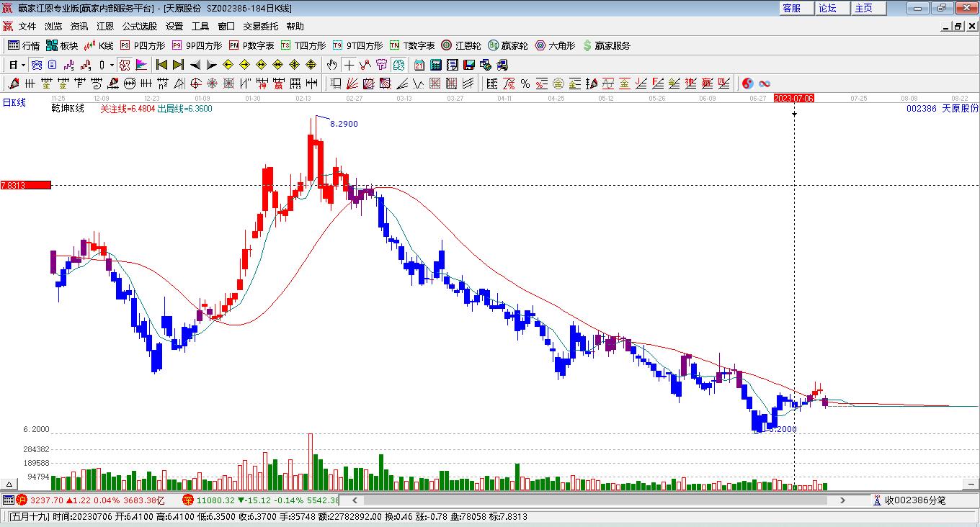
Task: Step chart back with black left arrow
Action: coord(195,65)
